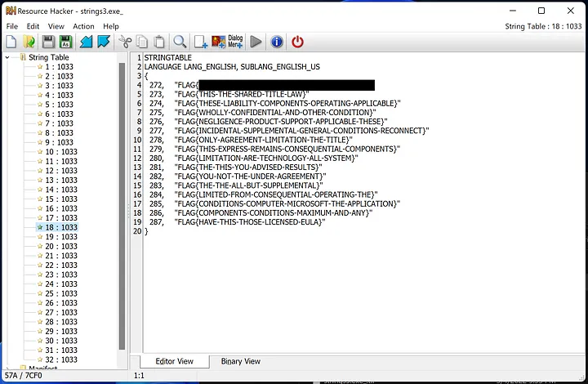Click string 278 ONLY-AGREEMENT-LIMITATION flag
This screenshot has height=384, width=588.
(x=263, y=140)
